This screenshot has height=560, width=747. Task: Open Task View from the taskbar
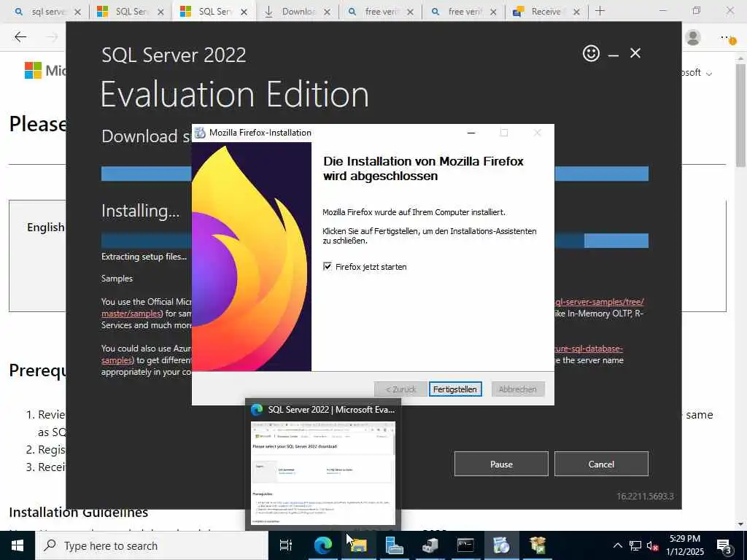[x=286, y=545]
